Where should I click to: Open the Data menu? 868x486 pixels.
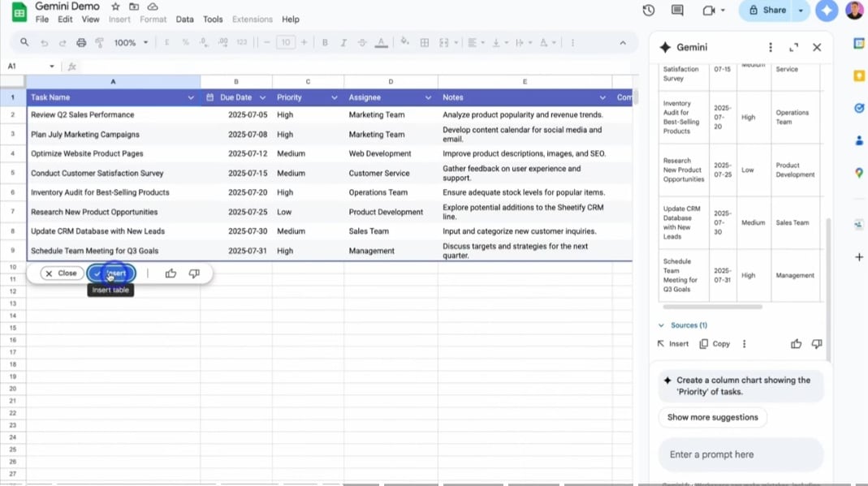(185, 19)
